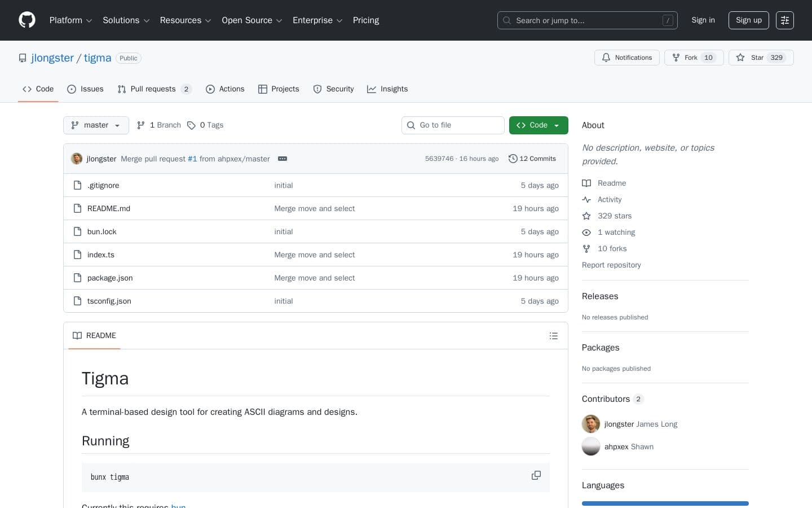Viewport: 812px width, 508px height.
Task: Open the README outline icon
Action: pos(554,336)
